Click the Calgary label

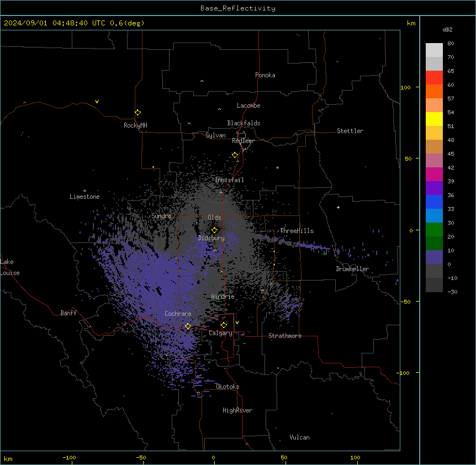(220, 333)
